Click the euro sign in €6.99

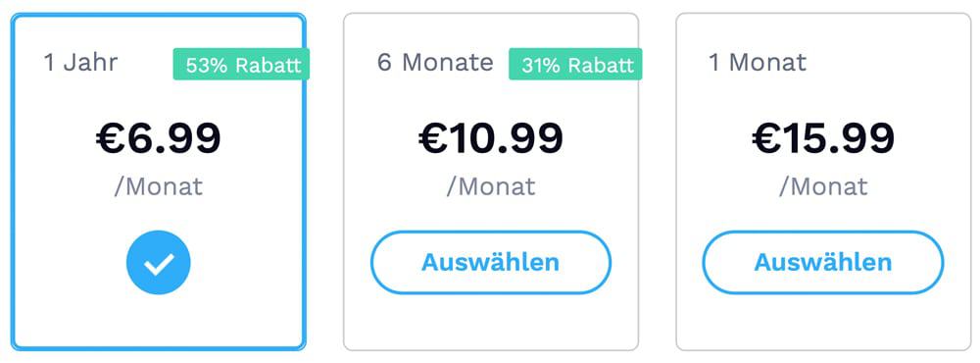(x=111, y=138)
